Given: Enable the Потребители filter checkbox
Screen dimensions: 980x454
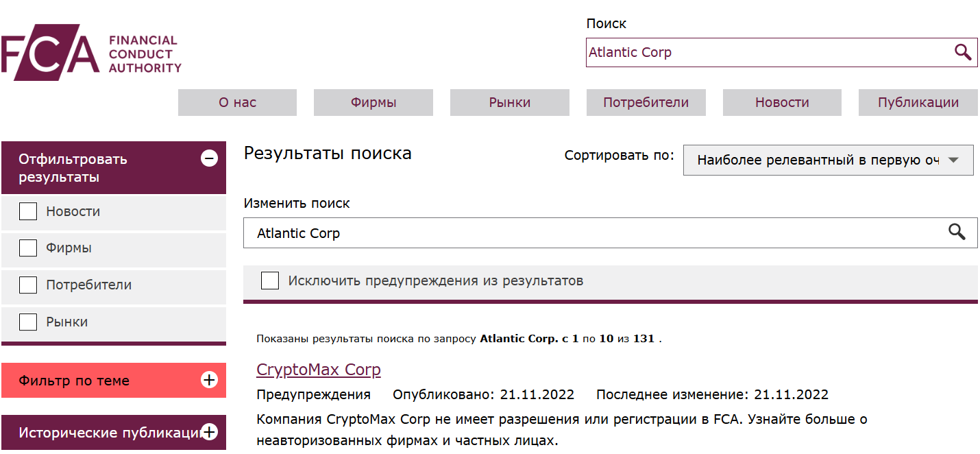Looking at the screenshot, I should tap(27, 286).
